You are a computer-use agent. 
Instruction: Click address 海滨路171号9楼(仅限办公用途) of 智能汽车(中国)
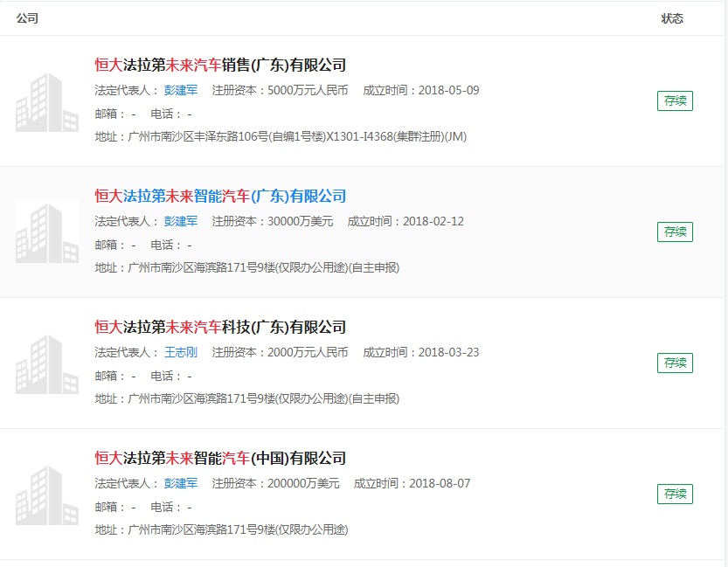coord(221,529)
